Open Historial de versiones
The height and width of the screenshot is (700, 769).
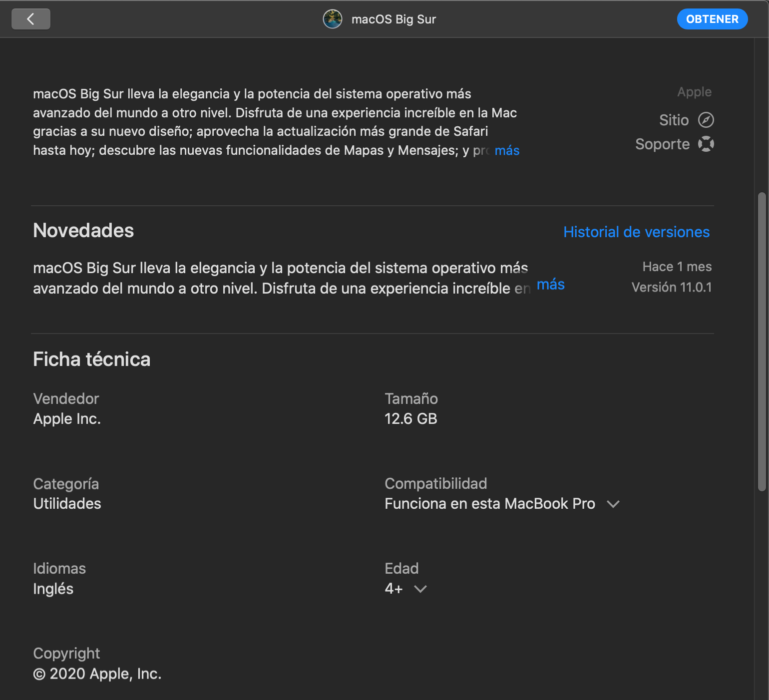coord(636,232)
